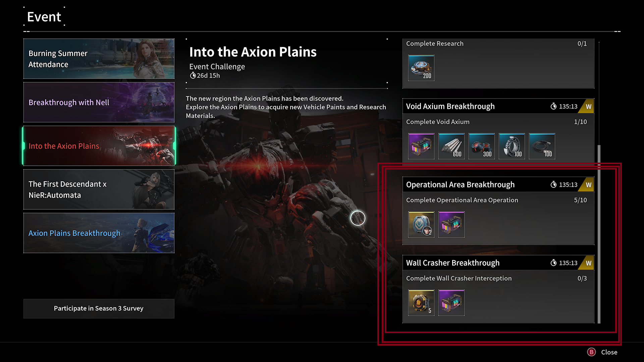The image size is (644, 362).
Task: Select the Void Axium Breakthrough challenge header
Action: tap(498, 106)
